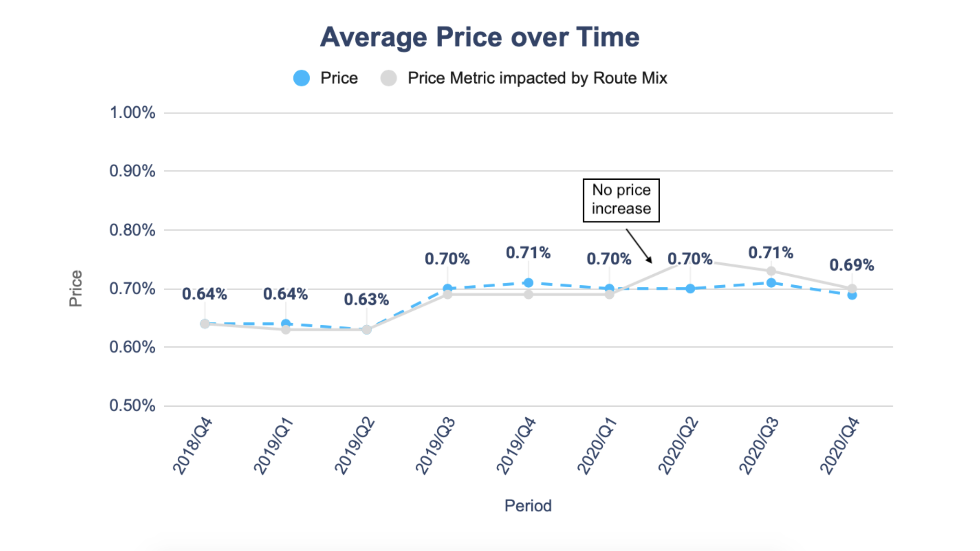
Task: Toggle the Price series legend label
Action: pos(339,78)
